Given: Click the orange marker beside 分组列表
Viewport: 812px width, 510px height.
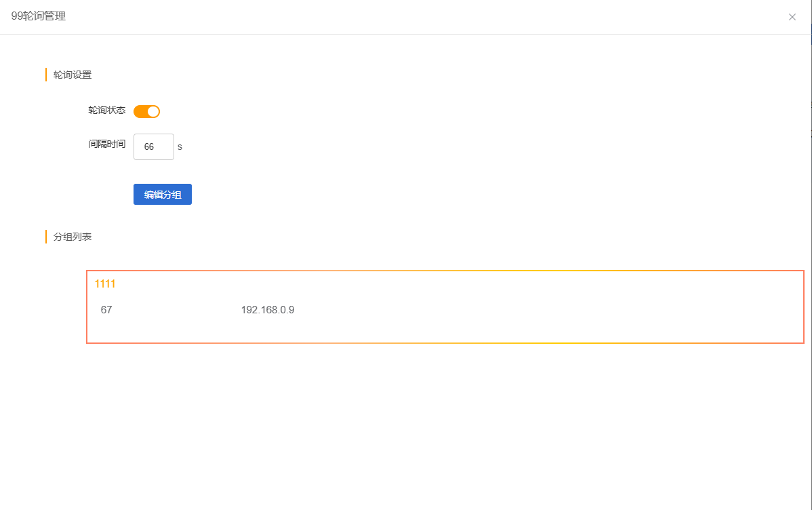Looking at the screenshot, I should 46,237.
